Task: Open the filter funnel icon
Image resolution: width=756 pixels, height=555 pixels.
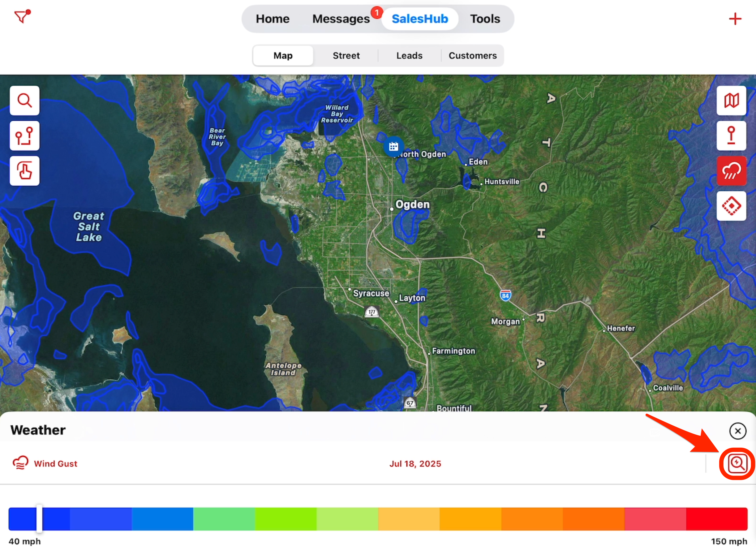Action: (x=22, y=16)
